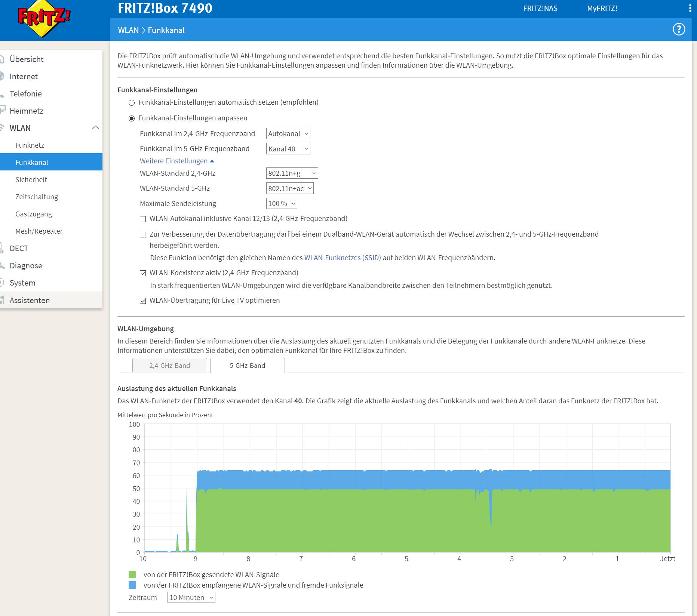Open the 2,4-GHz Funkkanal Autokanal dropdown
This screenshot has width=697, height=616.
click(x=288, y=134)
